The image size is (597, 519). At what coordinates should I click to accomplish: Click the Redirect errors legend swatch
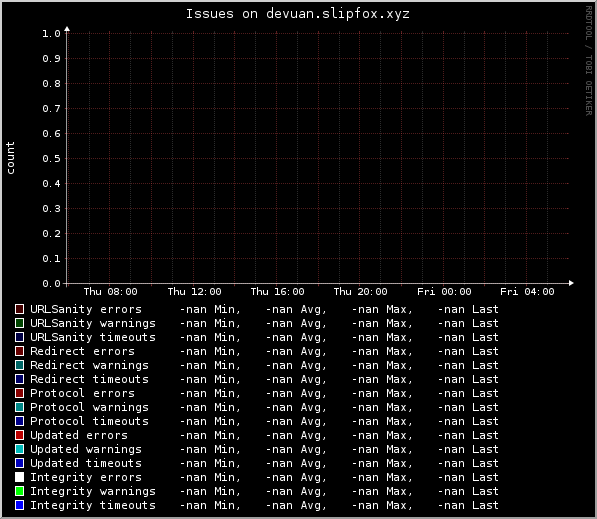[19, 351]
